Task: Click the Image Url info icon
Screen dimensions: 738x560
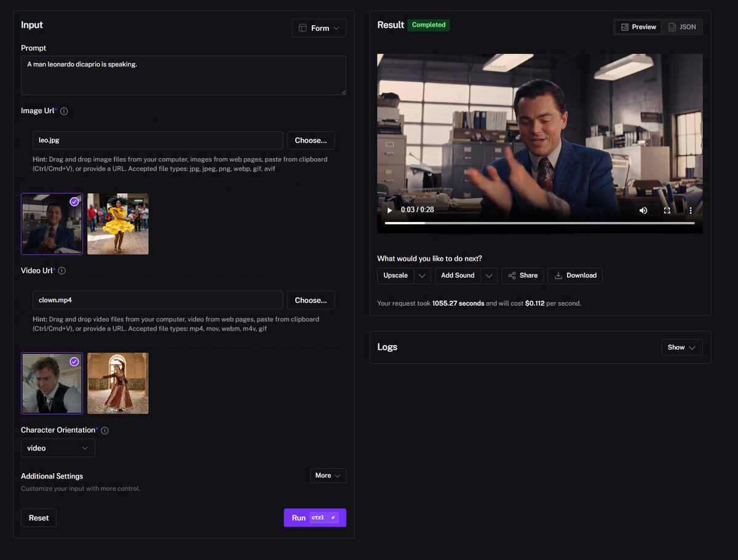Action: click(64, 111)
